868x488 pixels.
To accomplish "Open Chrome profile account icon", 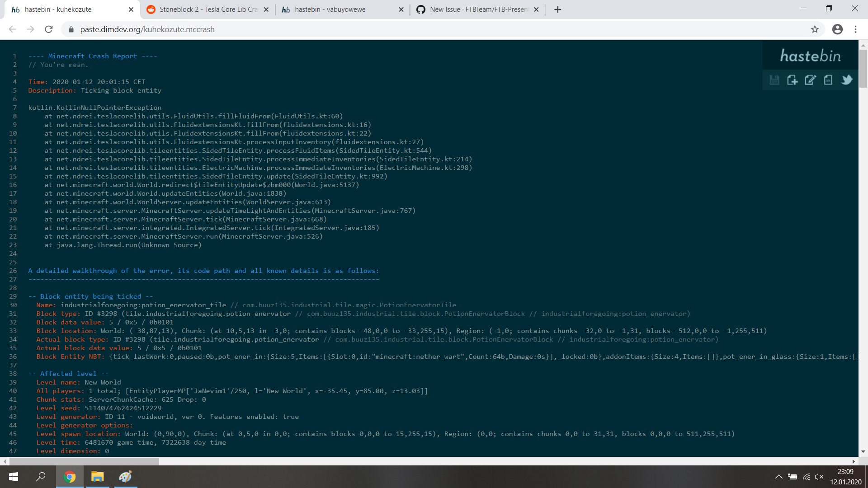I will (x=837, y=29).
